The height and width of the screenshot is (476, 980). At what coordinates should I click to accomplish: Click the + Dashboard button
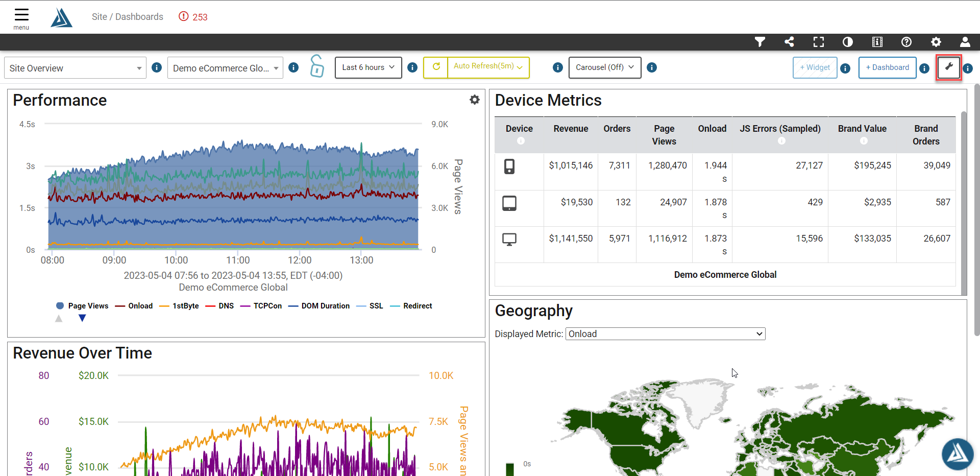pos(888,67)
